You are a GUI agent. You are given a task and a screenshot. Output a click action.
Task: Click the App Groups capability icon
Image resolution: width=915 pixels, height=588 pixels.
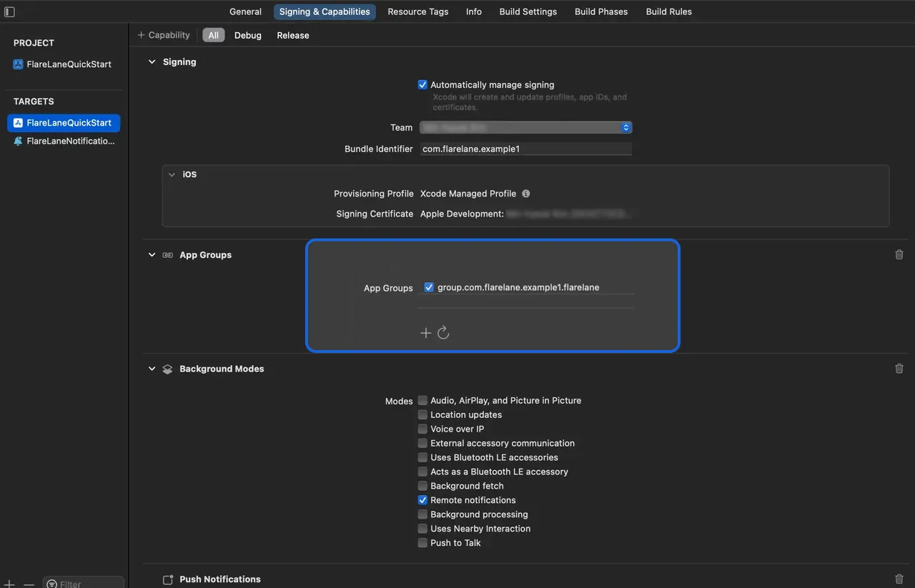[x=167, y=255]
